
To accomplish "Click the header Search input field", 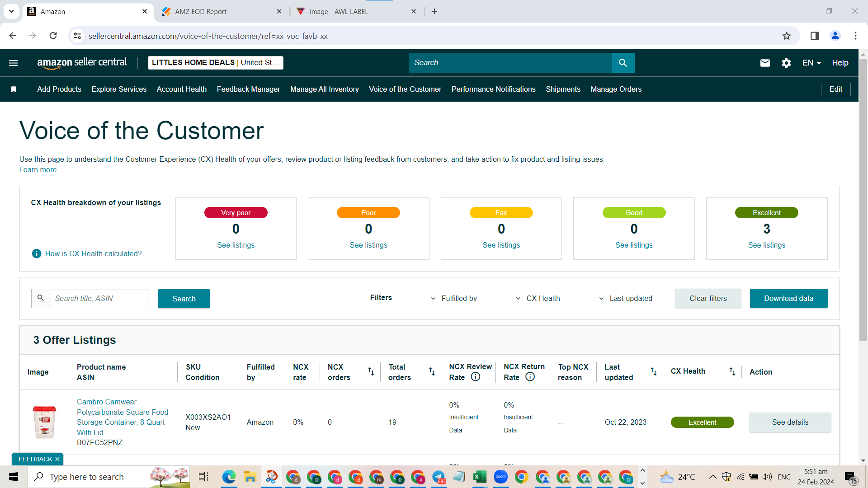I will click(x=510, y=63).
